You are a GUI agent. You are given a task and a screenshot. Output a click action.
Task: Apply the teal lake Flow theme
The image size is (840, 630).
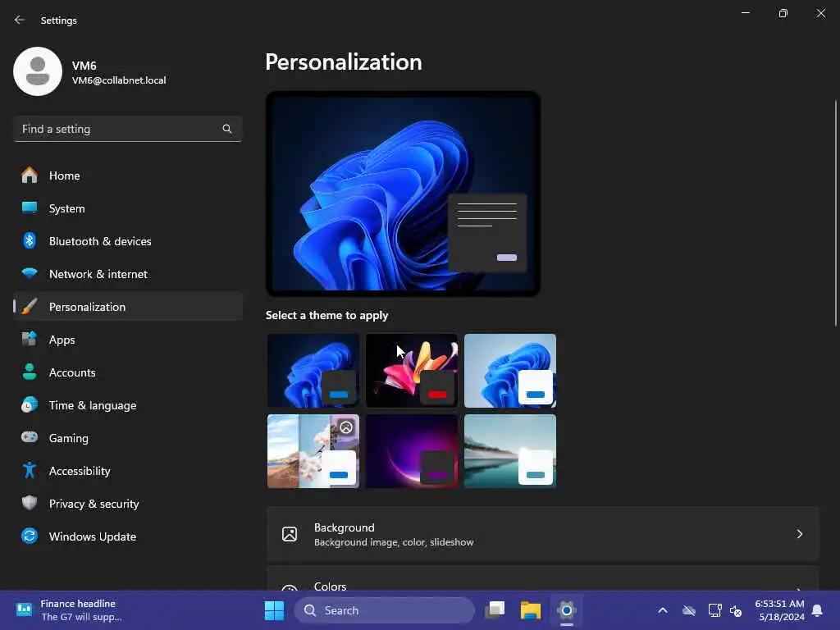[510, 451]
